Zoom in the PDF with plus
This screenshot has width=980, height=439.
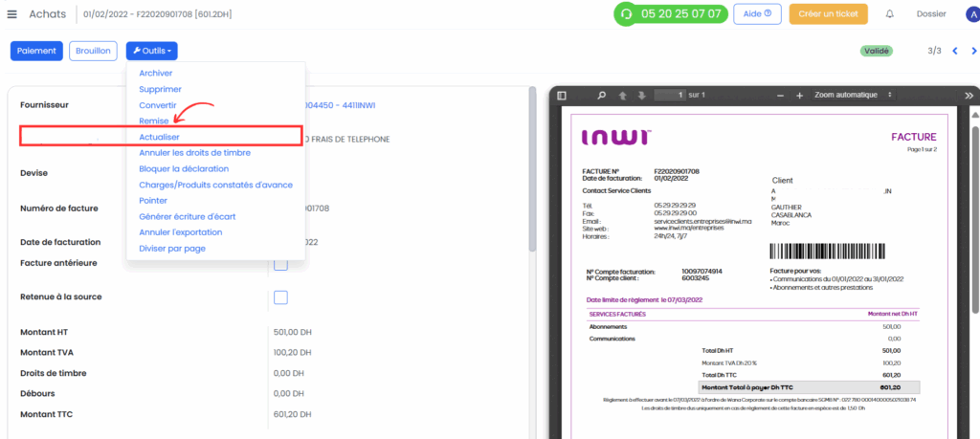click(x=799, y=96)
